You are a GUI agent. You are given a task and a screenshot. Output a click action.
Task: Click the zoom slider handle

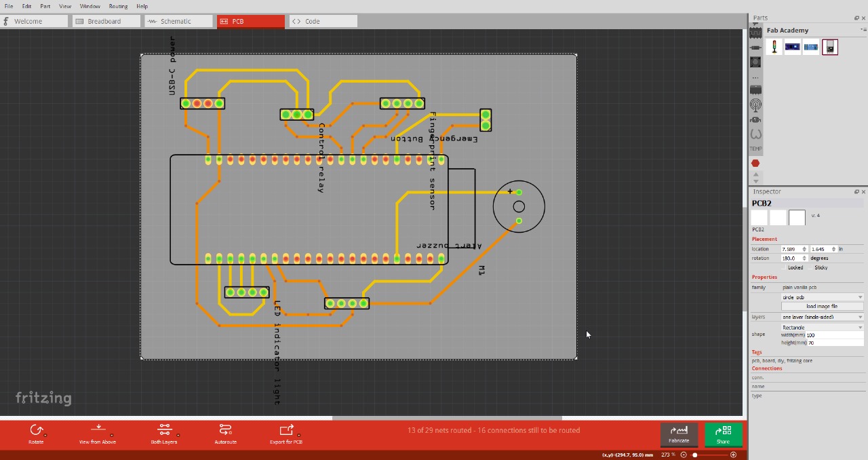(x=695, y=455)
